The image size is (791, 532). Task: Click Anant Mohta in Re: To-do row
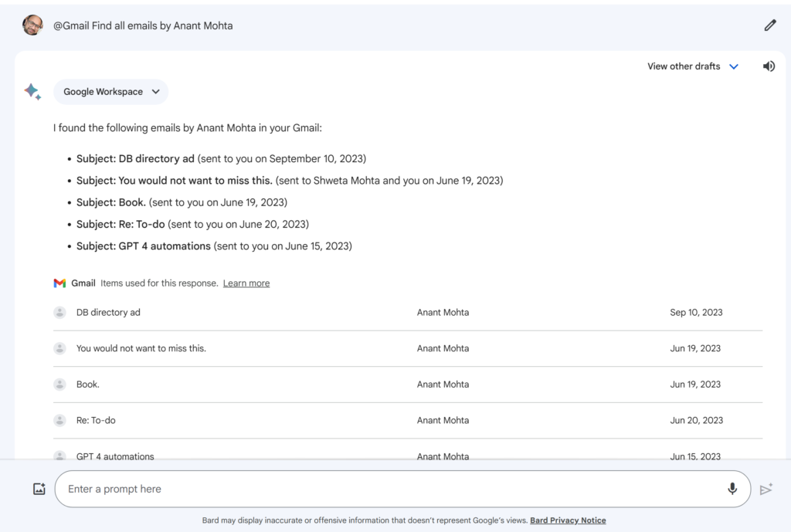[443, 420]
